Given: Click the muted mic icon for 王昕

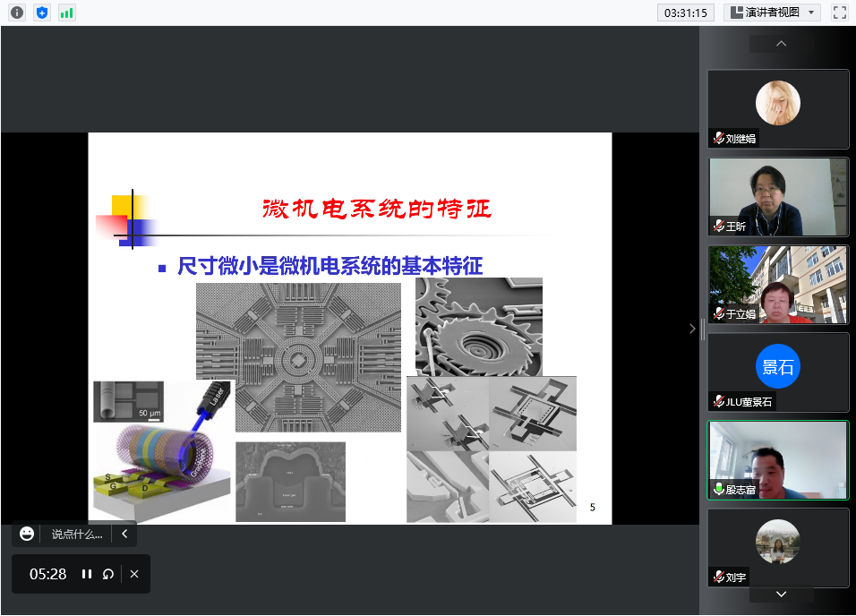Looking at the screenshot, I should pyautogui.click(x=718, y=226).
